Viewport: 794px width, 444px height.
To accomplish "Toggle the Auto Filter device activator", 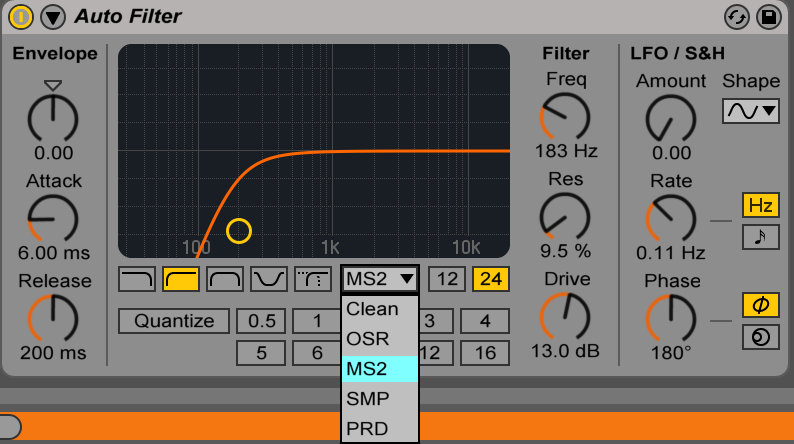I will click(x=20, y=17).
